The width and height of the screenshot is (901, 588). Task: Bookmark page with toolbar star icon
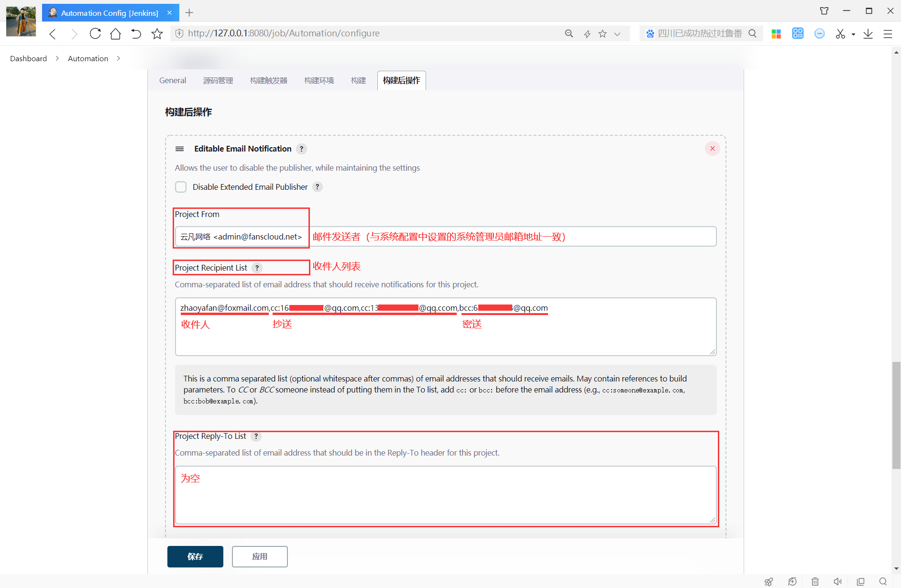[x=157, y=33]
